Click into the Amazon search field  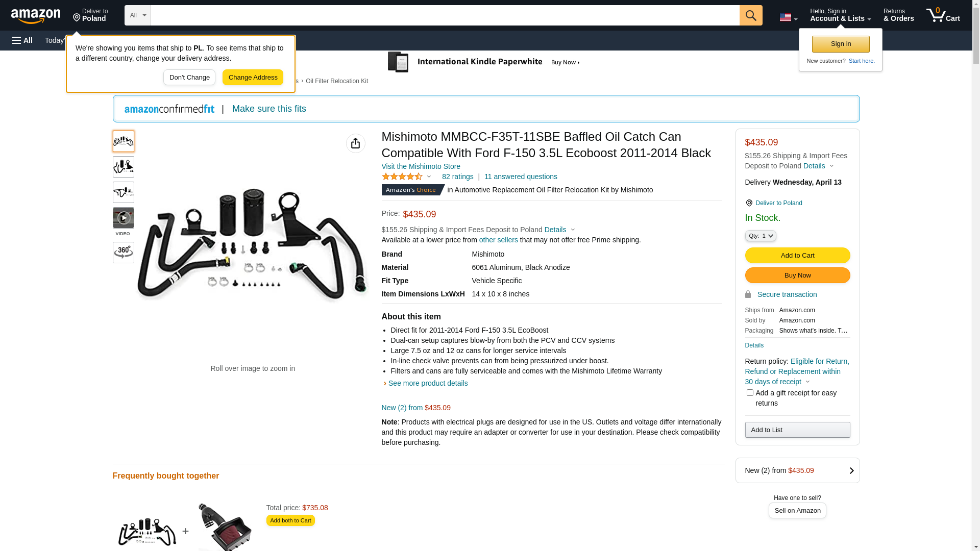coord(445,15)
